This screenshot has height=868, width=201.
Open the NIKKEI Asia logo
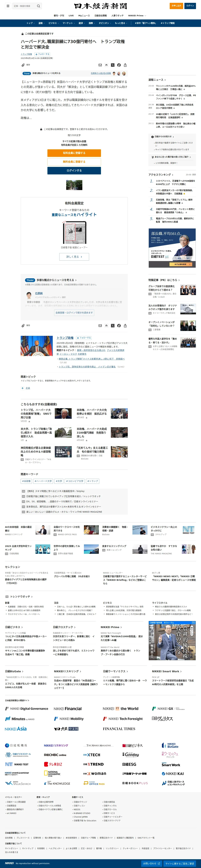(x=15, y=729)
